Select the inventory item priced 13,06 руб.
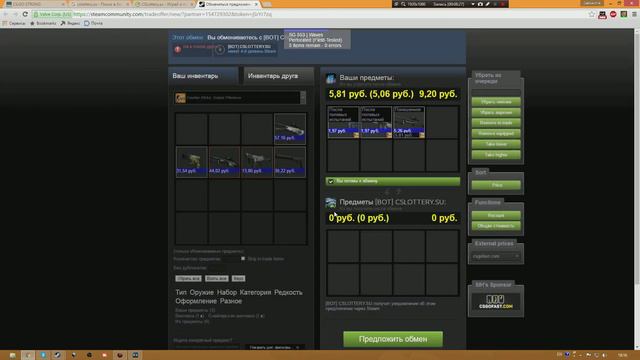This screenshot has height=360, width=640. pos(257,162)
